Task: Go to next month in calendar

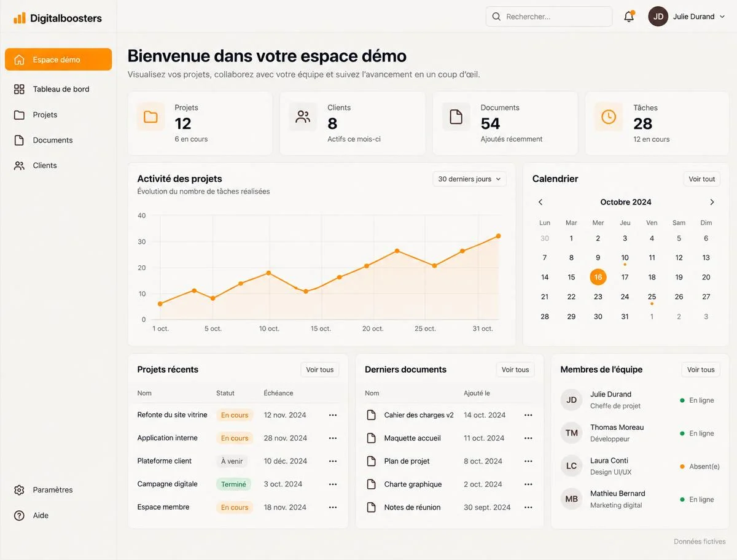Action: pos(712,202)
